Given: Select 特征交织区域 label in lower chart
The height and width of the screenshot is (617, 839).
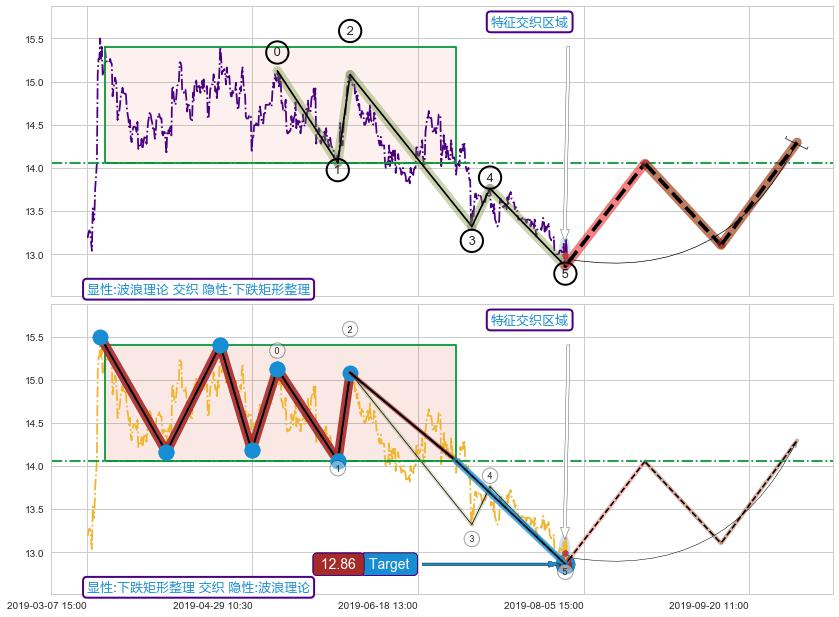Looking at the screenshot, I should click(x=530, y=320).
